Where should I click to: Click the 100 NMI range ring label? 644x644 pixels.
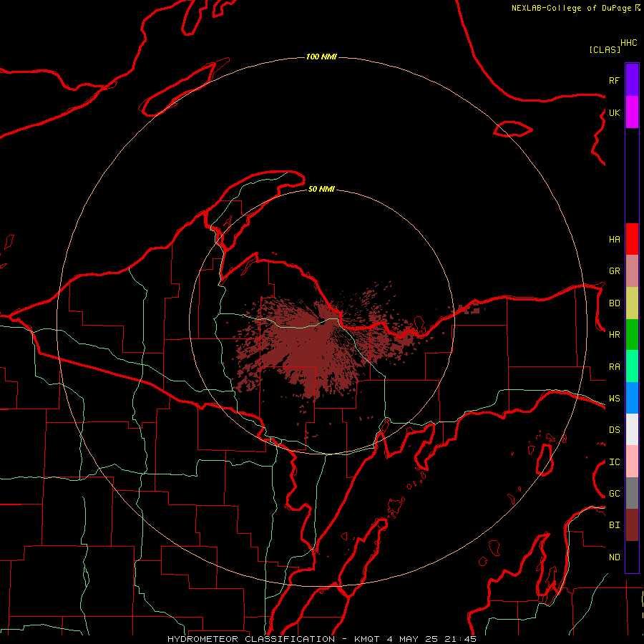pos(321,57)
